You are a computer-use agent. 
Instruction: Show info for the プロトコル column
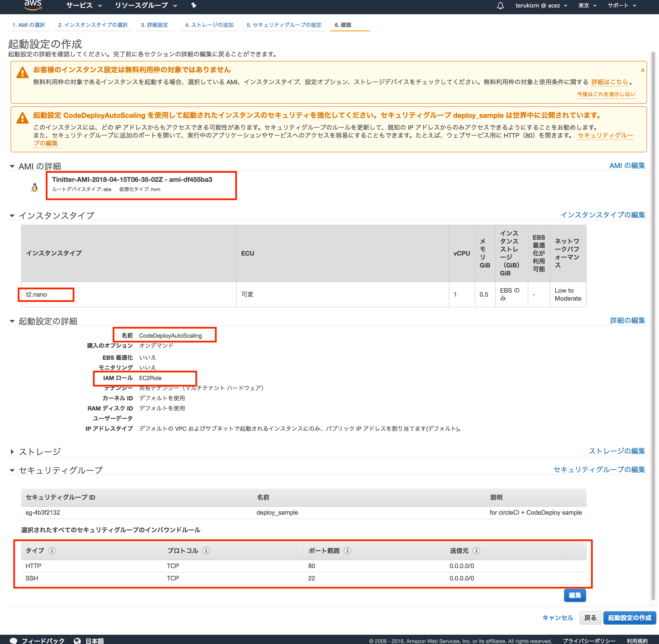click(x=206, y=551)
